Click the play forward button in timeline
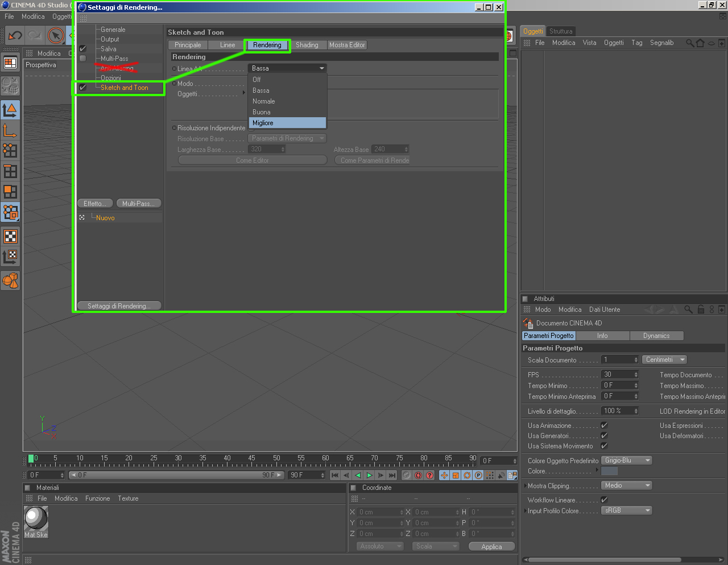The height and width of the screenshot is (565, 728). pyautogui.click(x=369, y=475)
